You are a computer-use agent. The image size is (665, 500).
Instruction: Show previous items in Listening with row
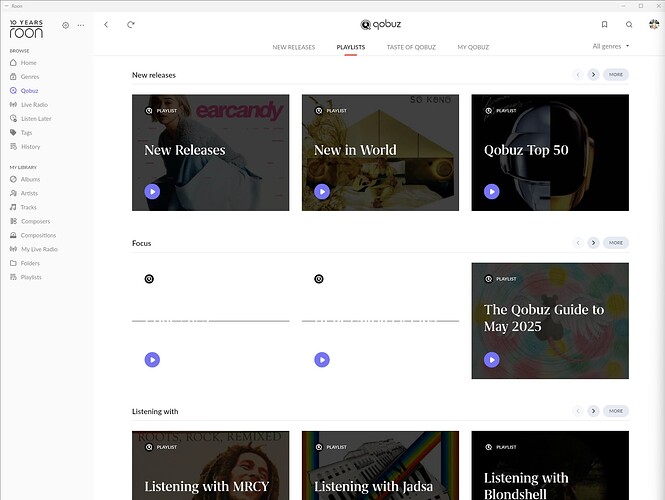578,411
